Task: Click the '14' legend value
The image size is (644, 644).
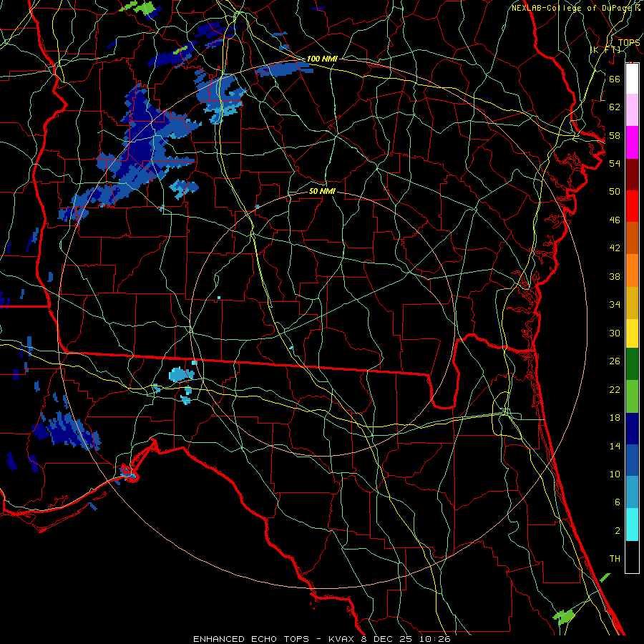Action: 615,446
